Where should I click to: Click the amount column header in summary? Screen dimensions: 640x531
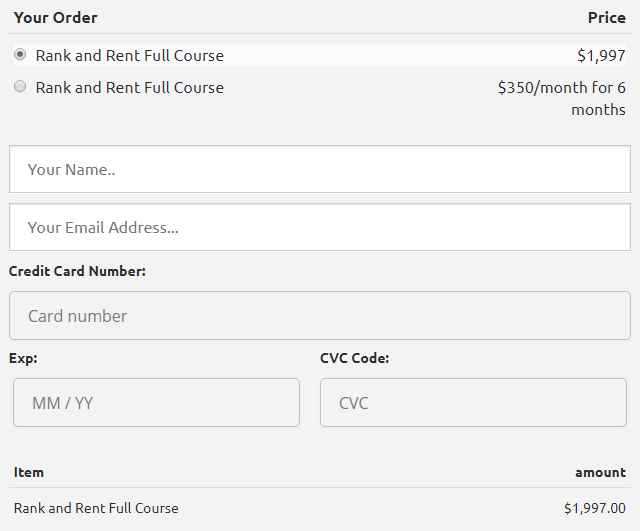coord(600,472)
